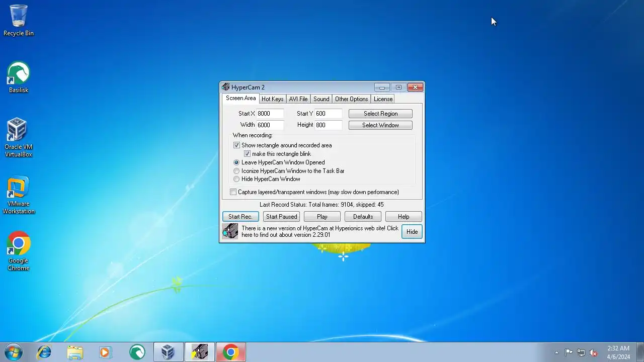Select the Oracle VM VirtualBox desktop icon

pos(19,137)
